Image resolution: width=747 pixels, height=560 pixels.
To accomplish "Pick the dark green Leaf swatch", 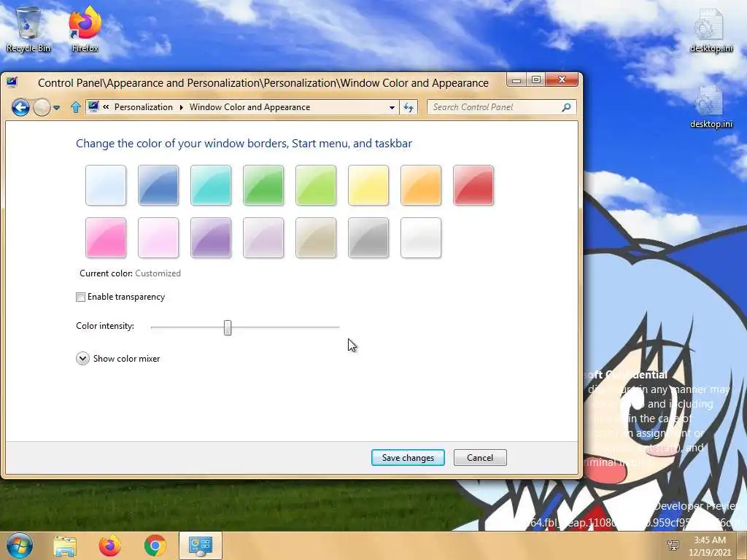I will (263, 185).
